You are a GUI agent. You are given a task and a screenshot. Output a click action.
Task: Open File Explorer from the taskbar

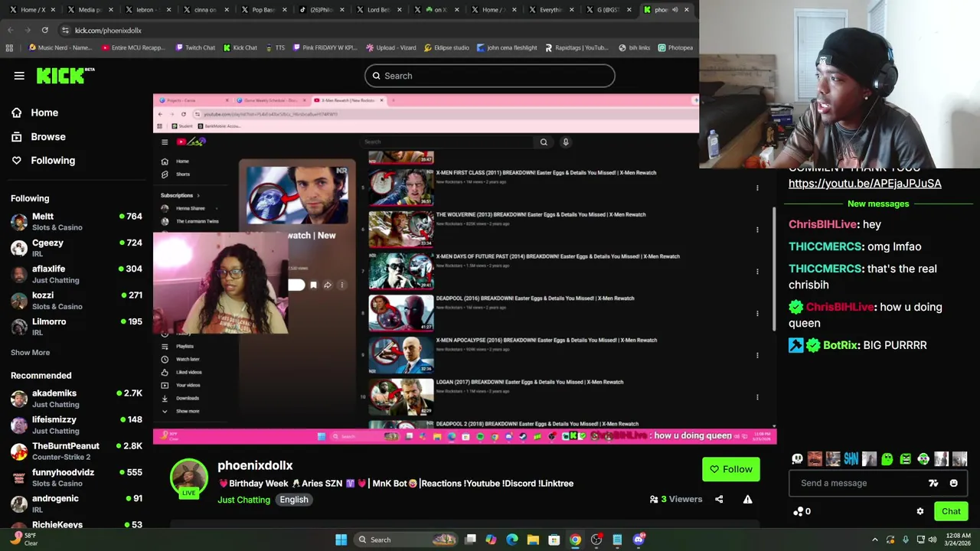(533, 540)
